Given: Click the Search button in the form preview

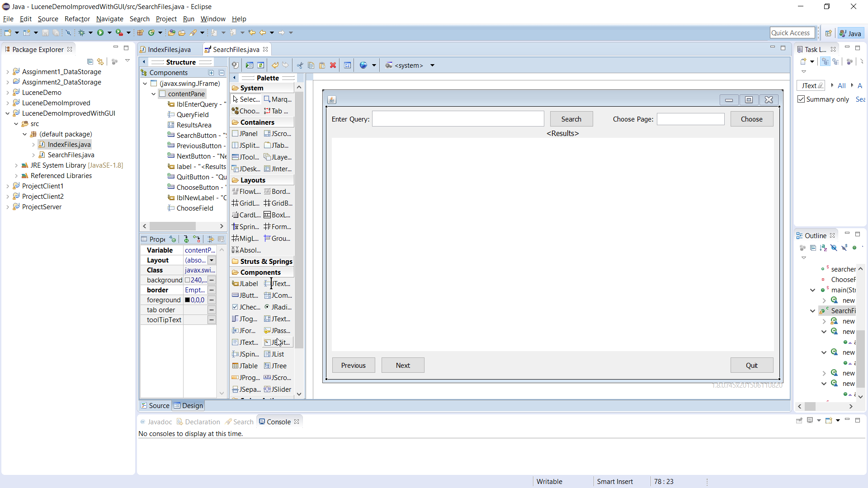Looking at the screenshot, I should pyautogui.click(x=571, y=119).
